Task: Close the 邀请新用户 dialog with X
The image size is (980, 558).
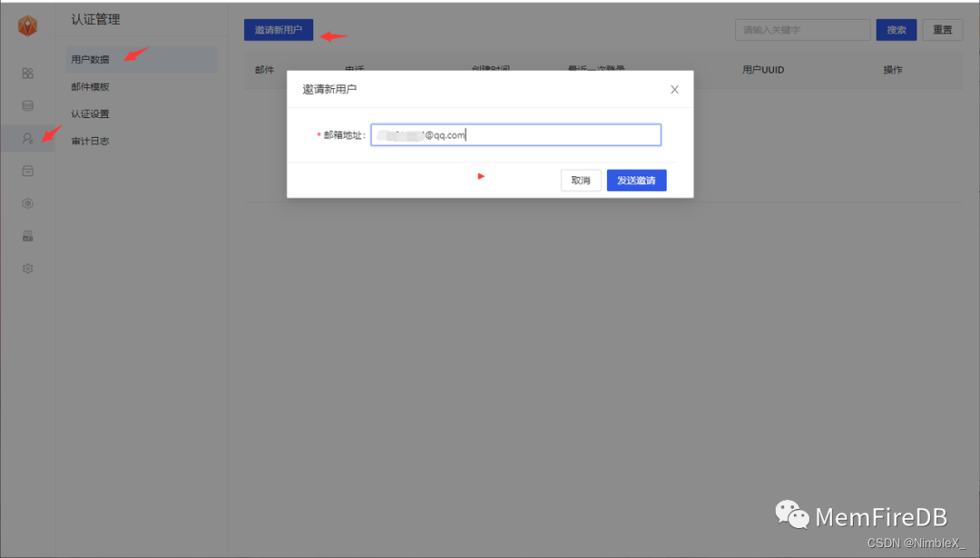Action: point(674,89)
